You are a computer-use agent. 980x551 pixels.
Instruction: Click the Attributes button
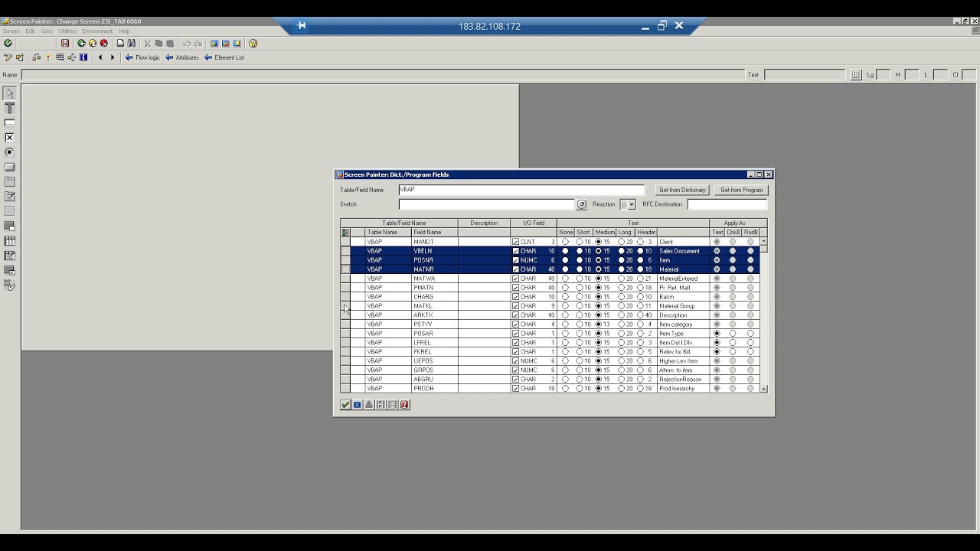click(182, 57)
